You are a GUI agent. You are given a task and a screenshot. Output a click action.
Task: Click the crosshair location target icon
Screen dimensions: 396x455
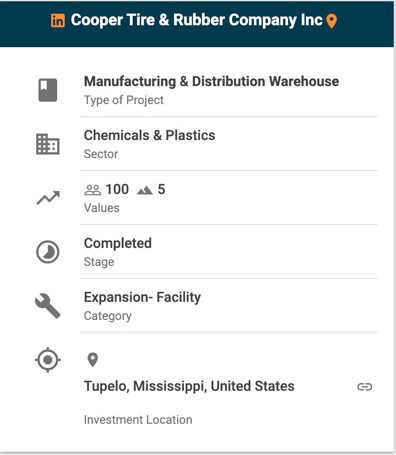click(48, 360)
